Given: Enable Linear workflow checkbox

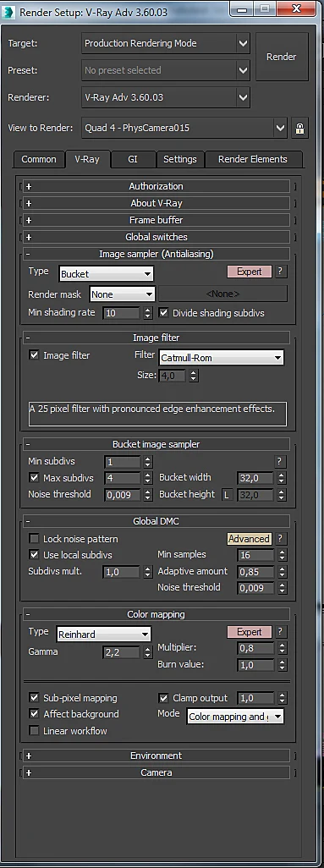Looking at the screenshot, I should pos(35,731).
